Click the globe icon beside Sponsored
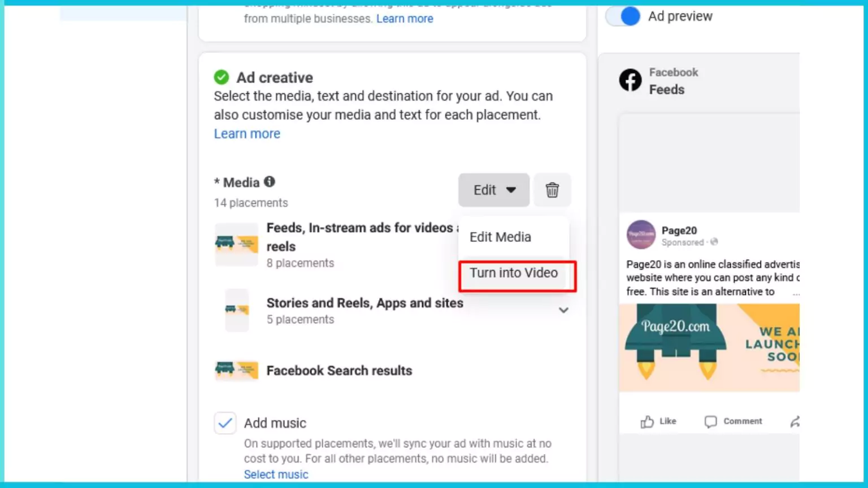Image resolution: width=868 pixels, height=488 pixels. click(714, 242)
